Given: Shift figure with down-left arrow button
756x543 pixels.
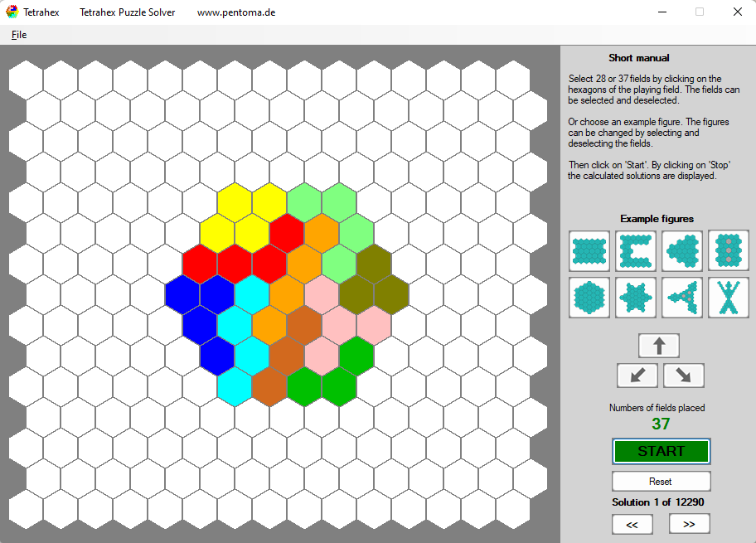Looking at the screenshot, I should 637,376.
